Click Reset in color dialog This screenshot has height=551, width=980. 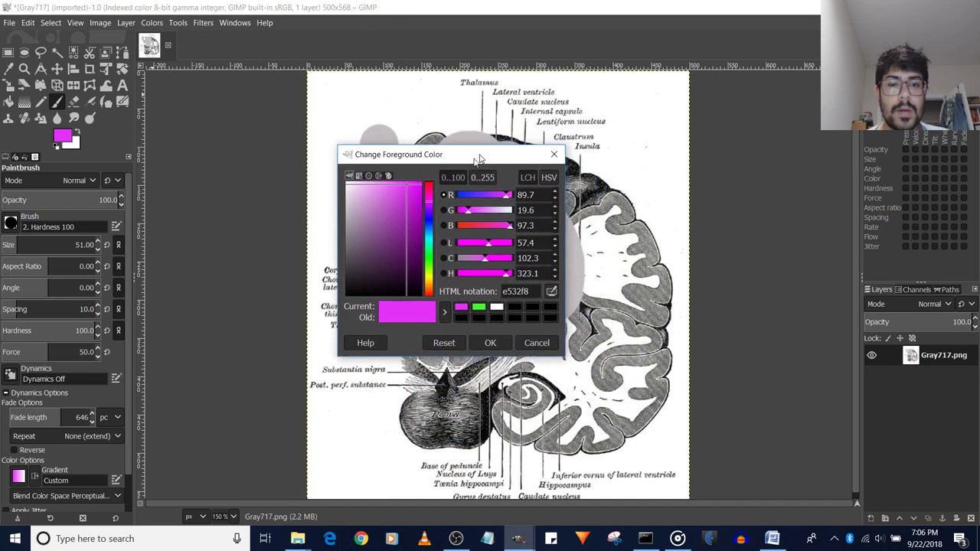click(x=444, y=343)
